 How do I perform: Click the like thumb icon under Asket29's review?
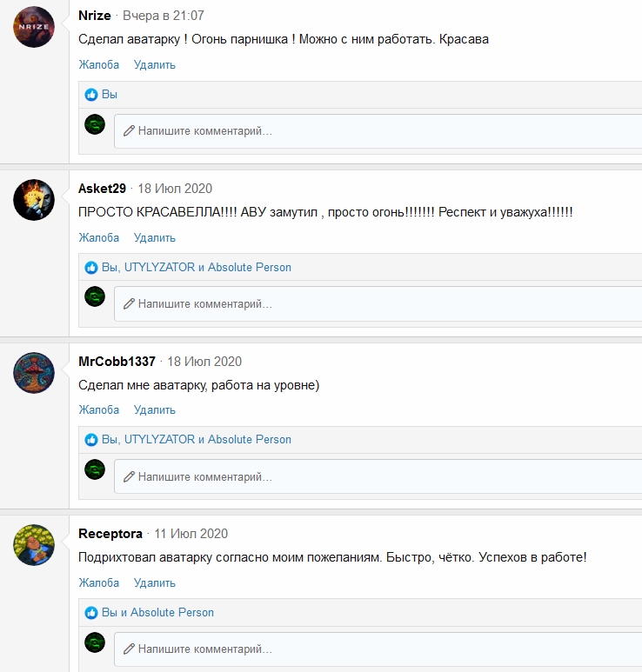(91, 268)
